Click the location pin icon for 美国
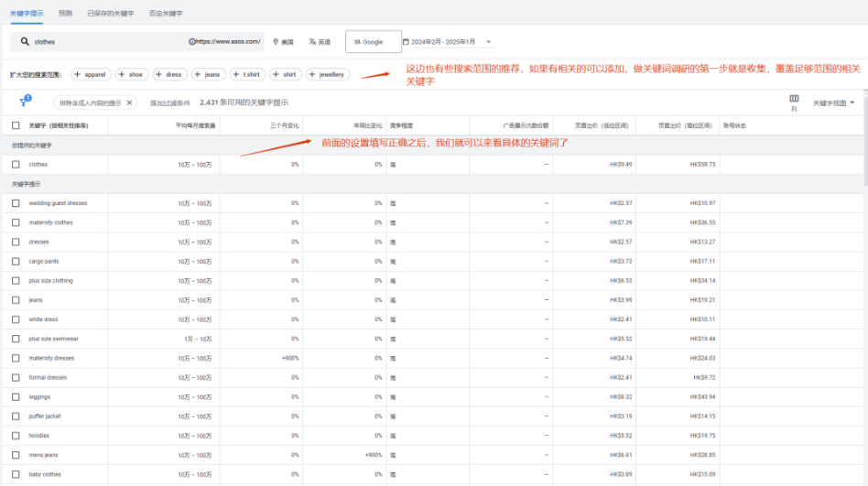 (276, 41)
